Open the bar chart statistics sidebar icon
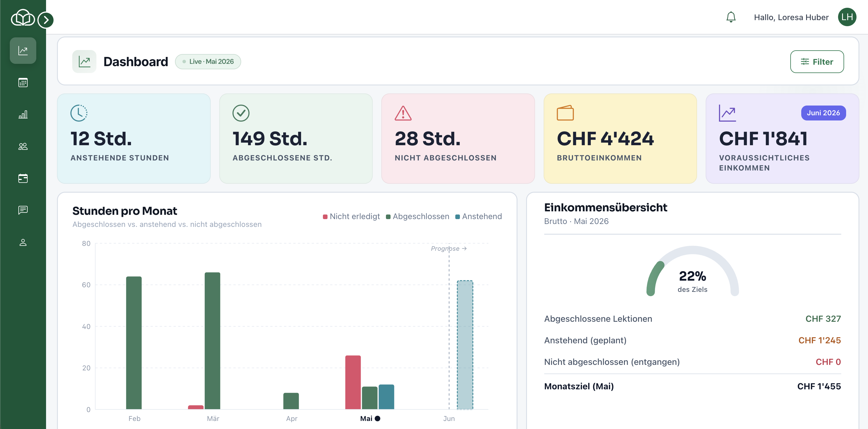868x429 pixels. (23, 114)
